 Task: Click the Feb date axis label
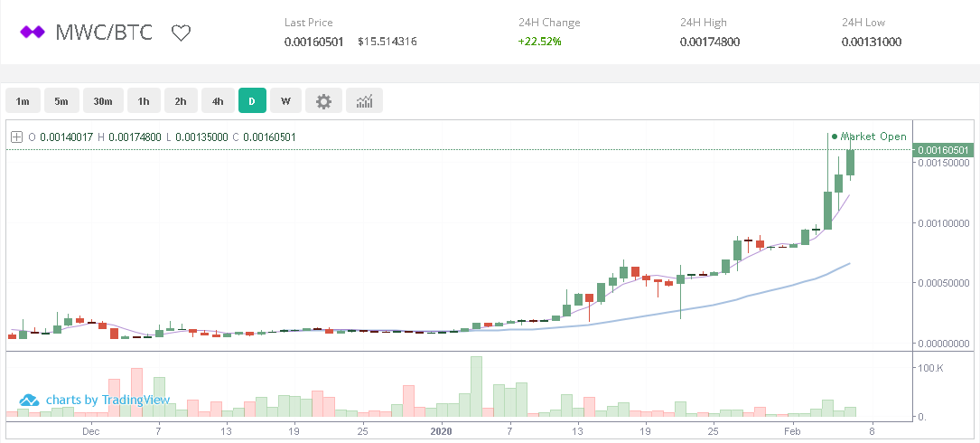[792, 431]
